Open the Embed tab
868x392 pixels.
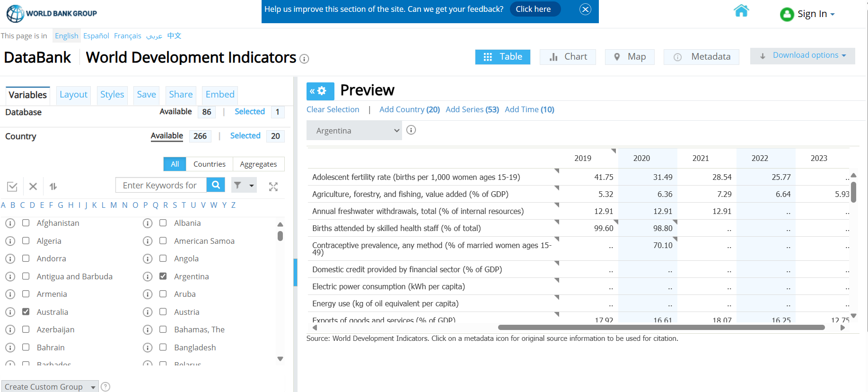pos(220,95)
